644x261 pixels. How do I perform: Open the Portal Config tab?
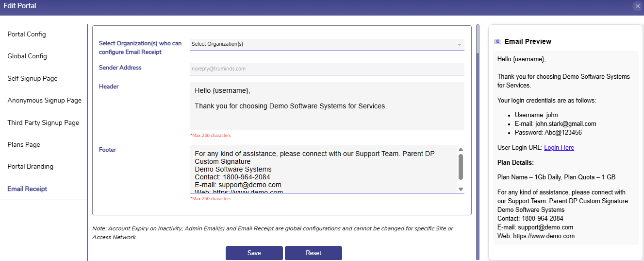click(x=27, y=35)
